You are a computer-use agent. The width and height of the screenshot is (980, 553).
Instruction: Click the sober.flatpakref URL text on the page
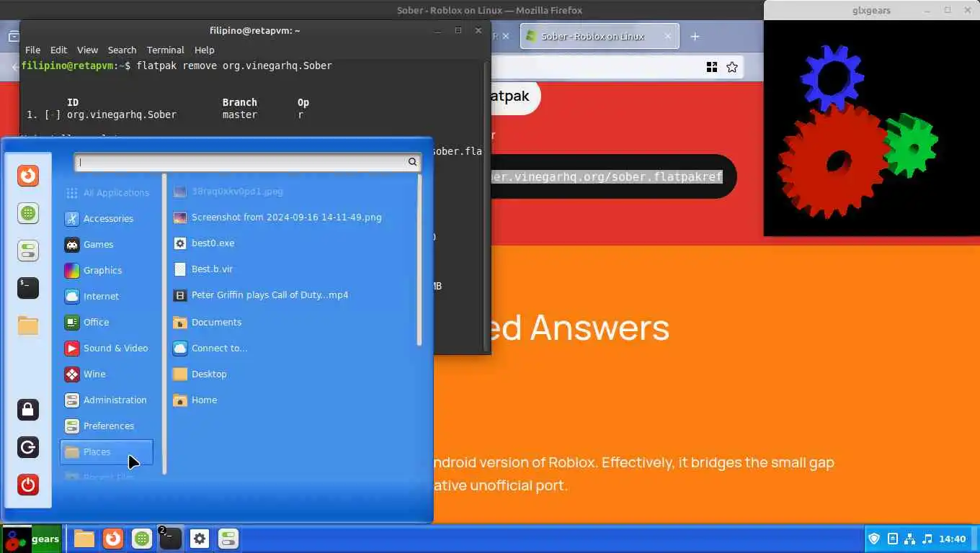(x=606, y=176)
